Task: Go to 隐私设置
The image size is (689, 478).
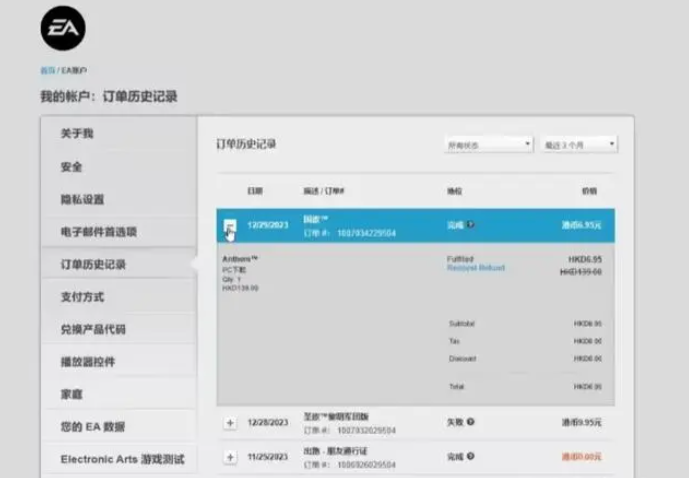Action: click(x=83, y=199)
